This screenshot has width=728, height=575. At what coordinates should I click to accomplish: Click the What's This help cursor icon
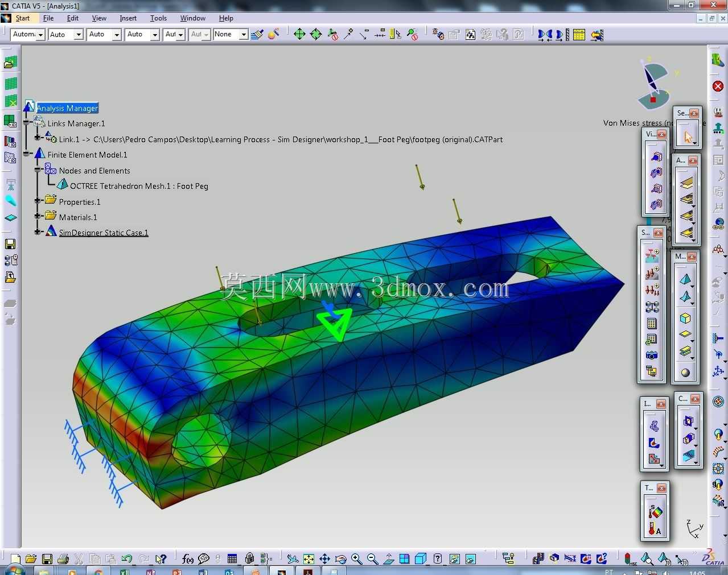[x=161, y=559]
